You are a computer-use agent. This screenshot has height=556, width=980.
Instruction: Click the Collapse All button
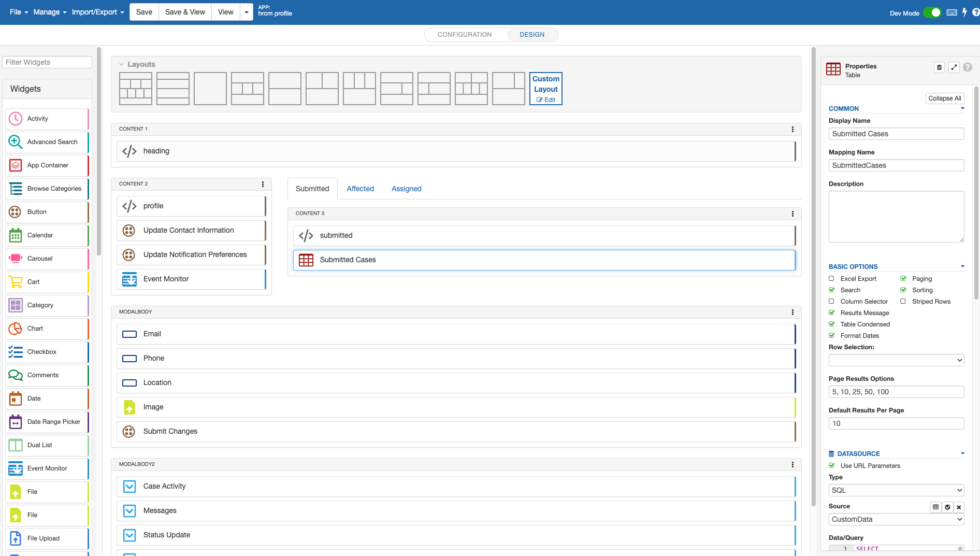(x=945, y=98)
